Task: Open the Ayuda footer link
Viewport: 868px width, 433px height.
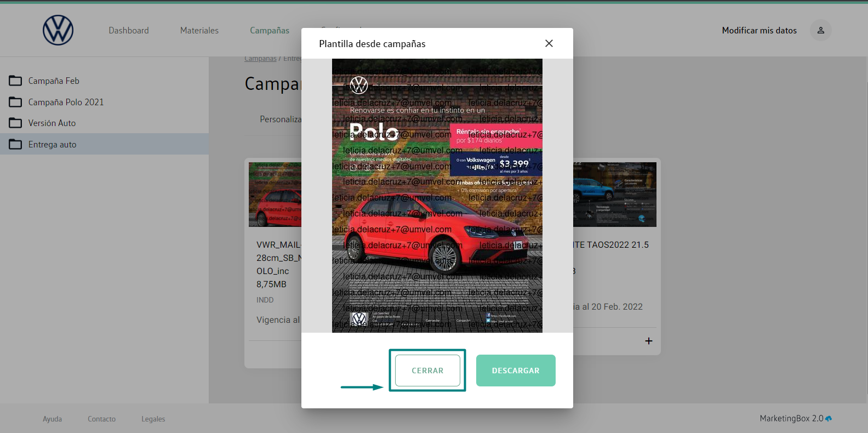Action: pos(53,419)
